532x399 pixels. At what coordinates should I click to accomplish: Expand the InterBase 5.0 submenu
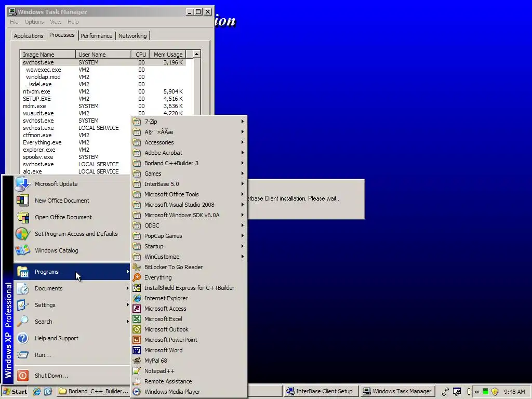[x=189, y=184]
